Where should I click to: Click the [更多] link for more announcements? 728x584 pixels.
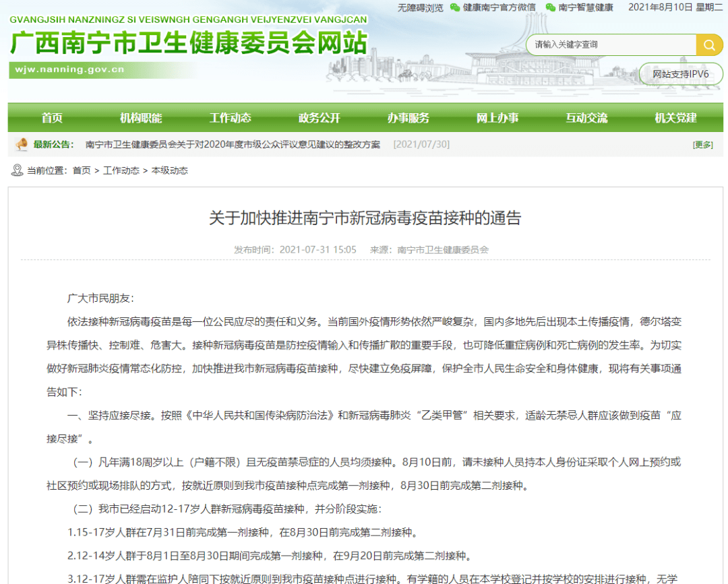702,144
